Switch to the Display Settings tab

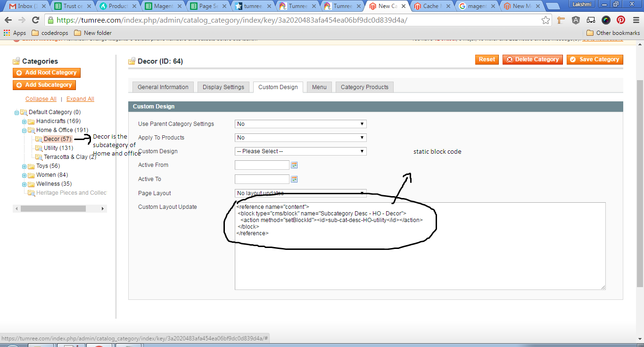click(x=223, y=87)
